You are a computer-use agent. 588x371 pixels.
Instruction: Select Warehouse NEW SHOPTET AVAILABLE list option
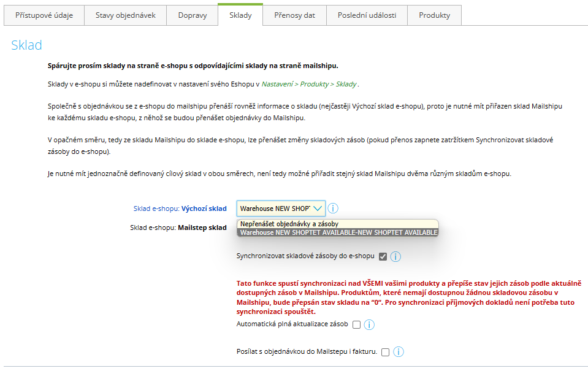point(338,232)
